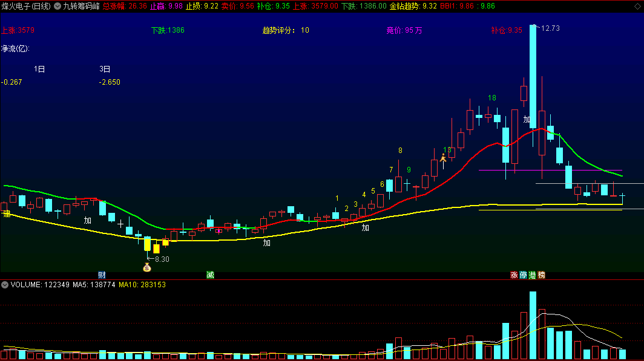Click the 3日 net flow value -2.650
644x361 pixels.
[110, 82]
